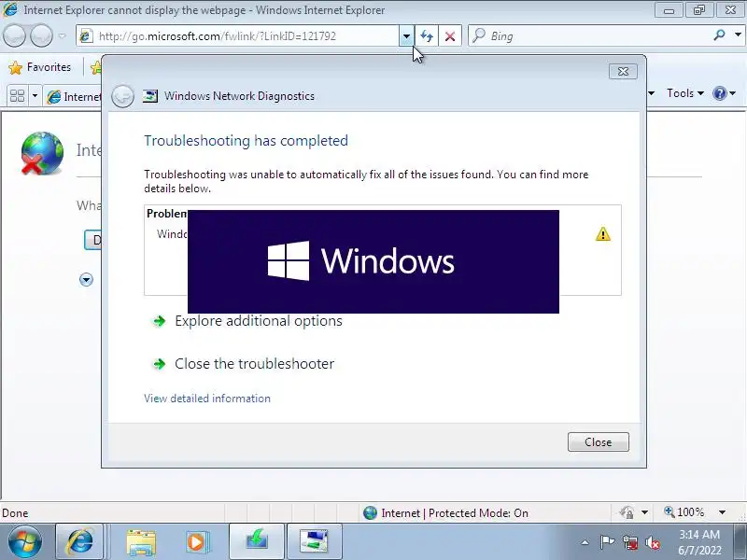Screen dimensions: 747x560
Task: Expand the More information chevron on page
Action: (x=86, y=279)
